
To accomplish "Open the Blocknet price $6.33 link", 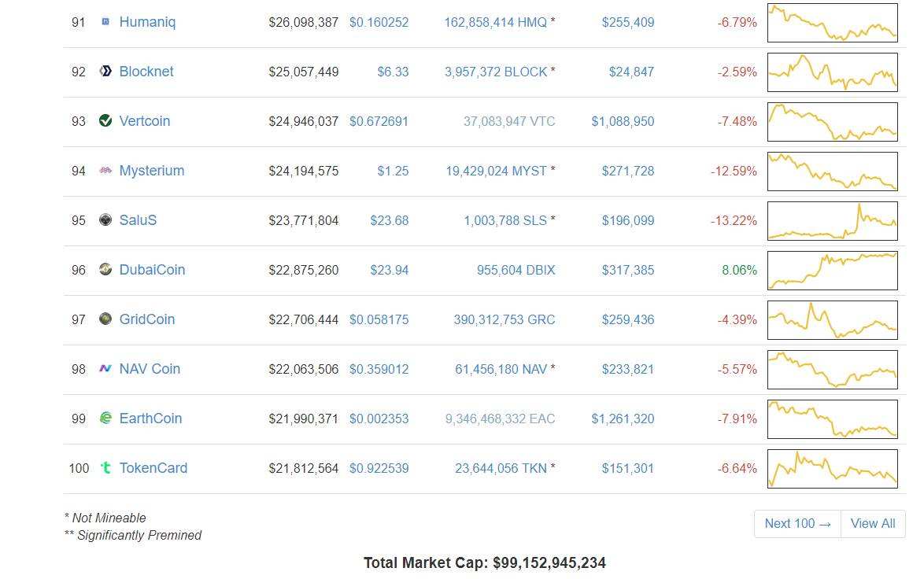I will point(393,72).
